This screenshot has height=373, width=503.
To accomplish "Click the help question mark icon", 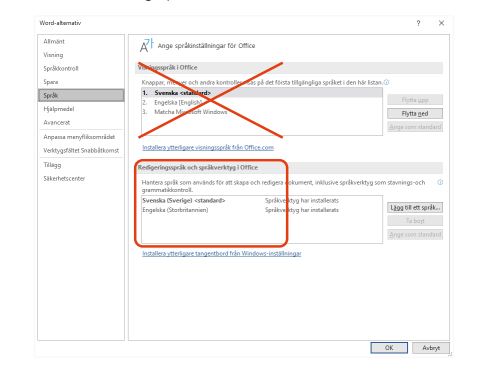I will (418, 23).
